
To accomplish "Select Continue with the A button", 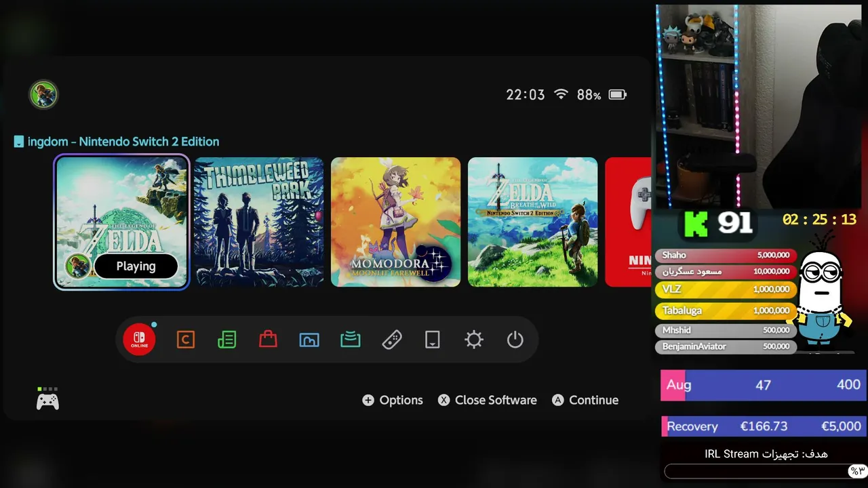I will click(585, 400).
